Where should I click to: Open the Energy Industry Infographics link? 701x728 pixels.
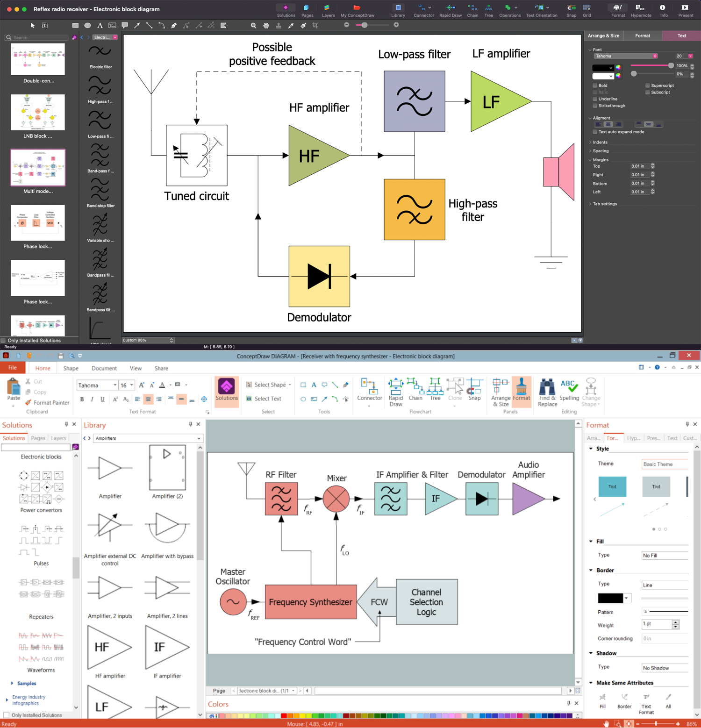pos(29,700)
